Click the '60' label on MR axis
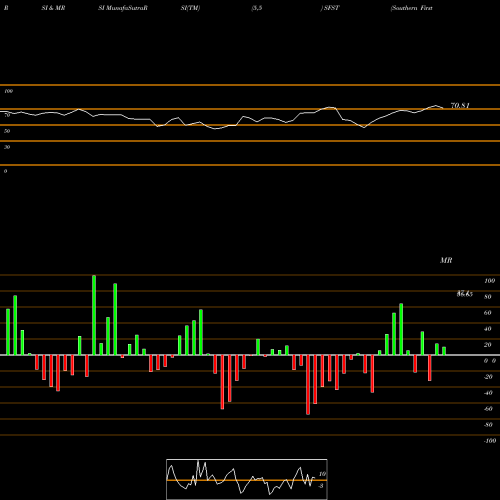The image size is (500, 500). point(488,313)
